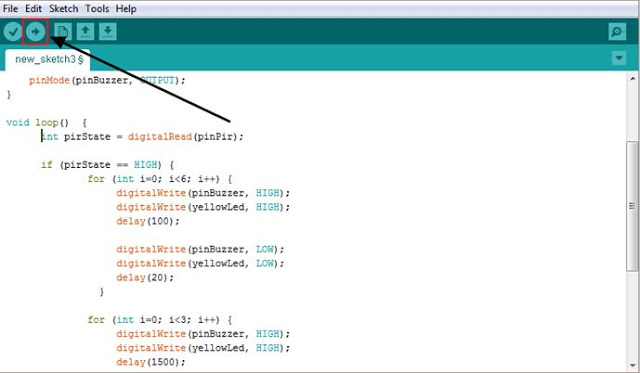Click the 'for (int i=0; i<6; i++)' line
This screenshot has height=373, width=640.
tap(160, 179)
